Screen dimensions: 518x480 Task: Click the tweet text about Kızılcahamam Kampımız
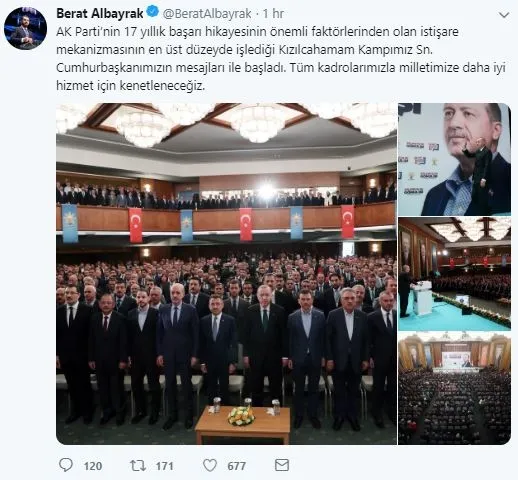coord(281,59)
